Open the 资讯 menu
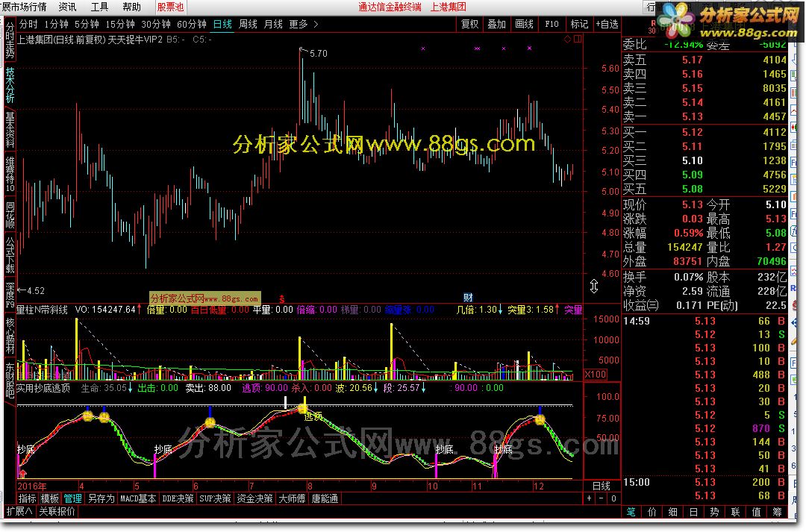Viewport: 806px width, 532px height. pos(67,7)
